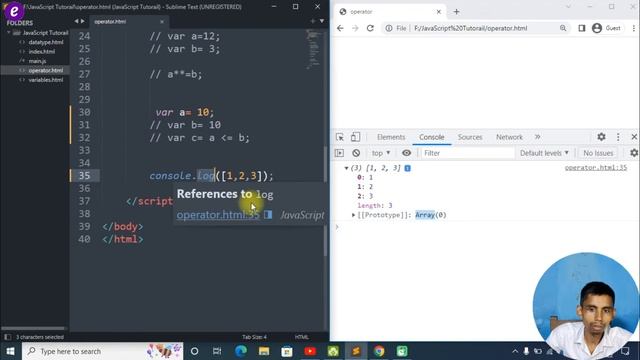
Task: Open operator.html in sidebar
Action: pyautogui.click(x=46, y=70)
